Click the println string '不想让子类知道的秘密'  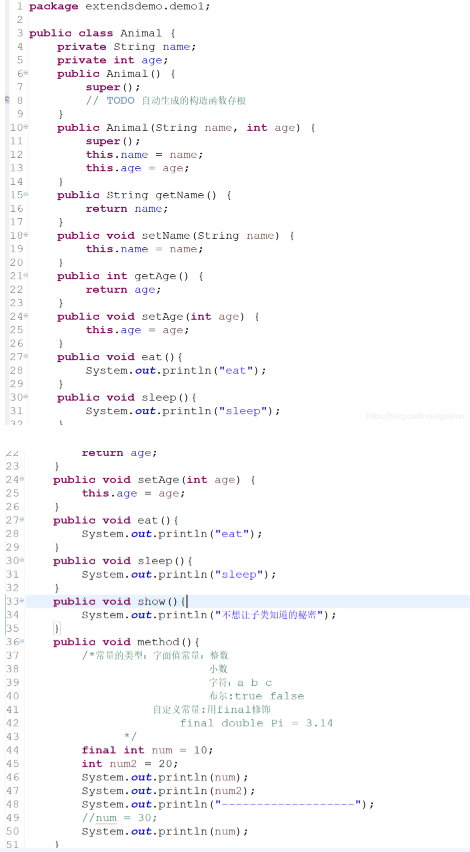click(269, 615)
